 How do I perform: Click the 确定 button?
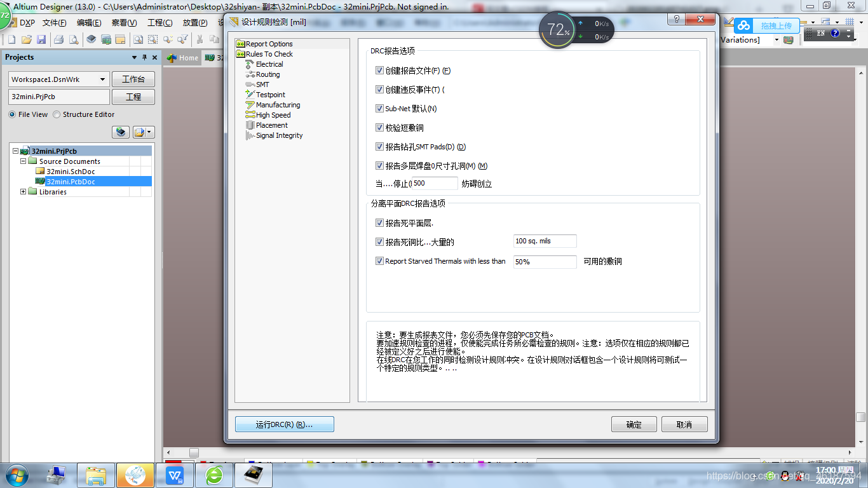tap(634, 424)
